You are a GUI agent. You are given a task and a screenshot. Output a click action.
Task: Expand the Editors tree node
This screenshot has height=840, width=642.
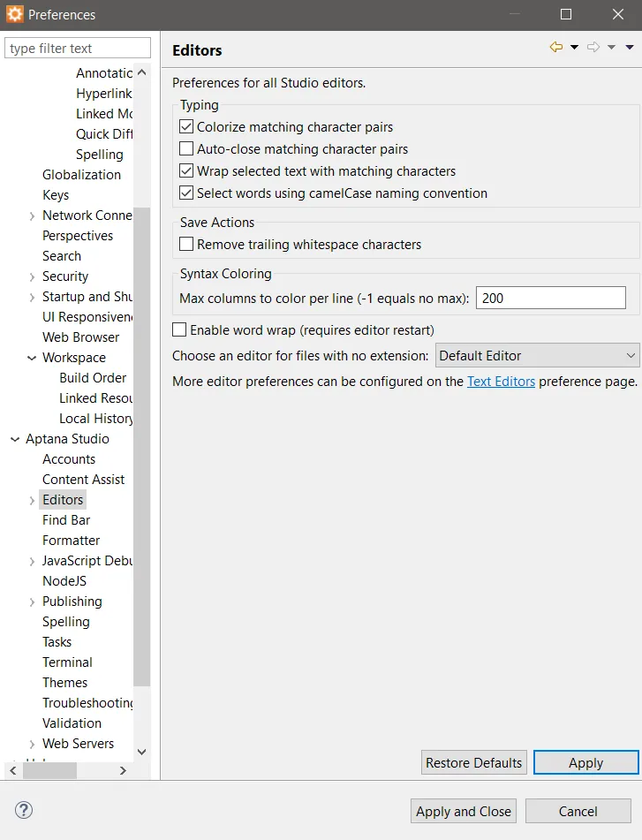click(x=32, y=500)
